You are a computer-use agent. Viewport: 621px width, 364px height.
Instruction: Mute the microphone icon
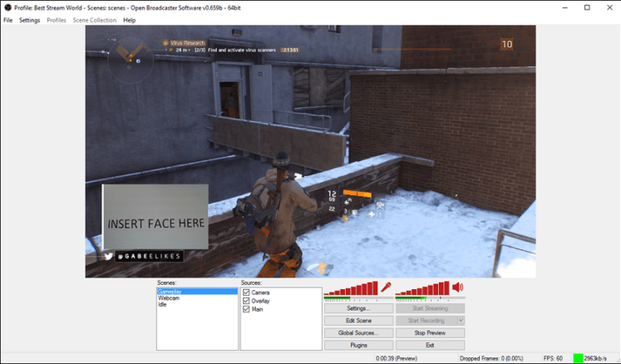coord(386,288)
